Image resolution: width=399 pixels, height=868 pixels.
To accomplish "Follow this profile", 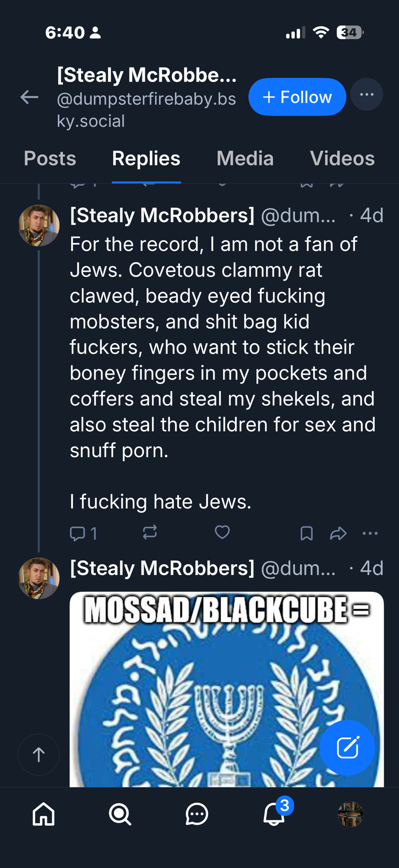I will (x=297, y=97).
